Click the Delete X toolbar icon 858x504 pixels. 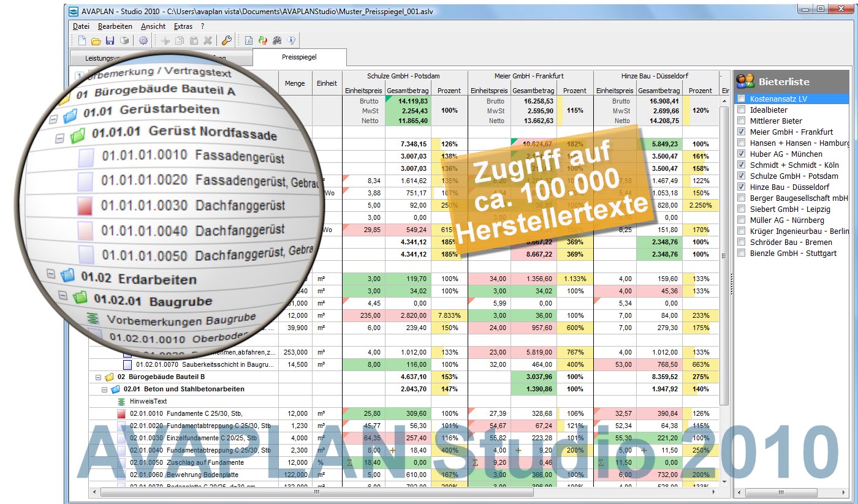coord(208,41)
